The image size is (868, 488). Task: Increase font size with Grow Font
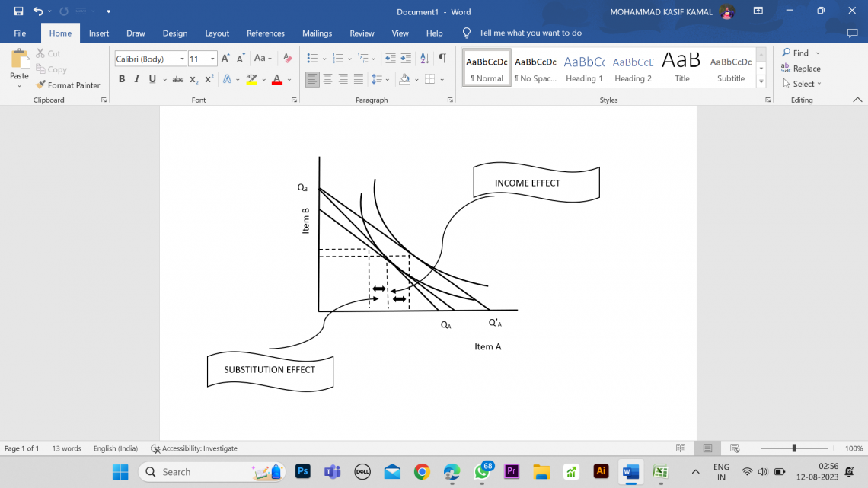pos(225,59)
